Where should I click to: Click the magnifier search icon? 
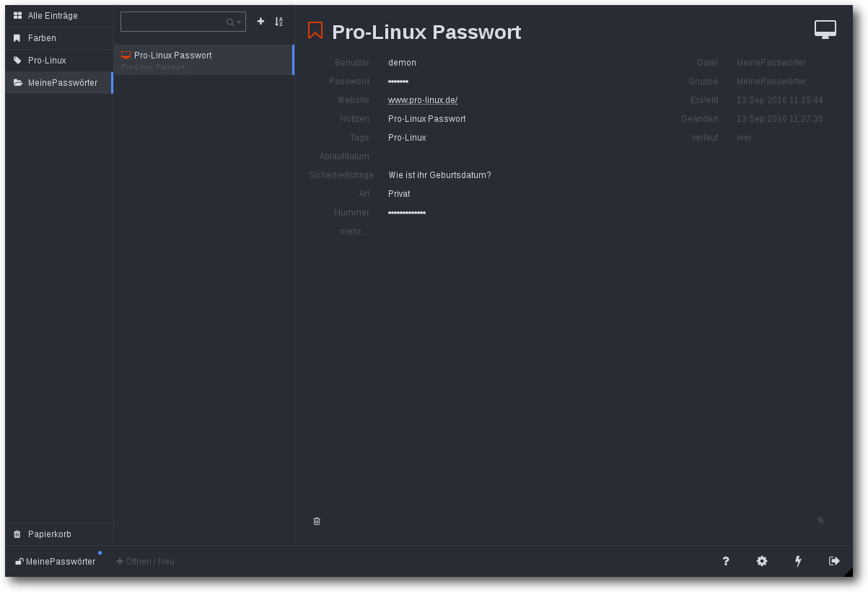[230, 22]
